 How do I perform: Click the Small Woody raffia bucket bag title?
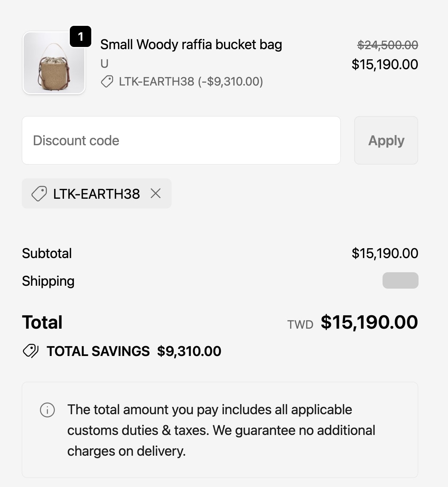pos(191,45)
